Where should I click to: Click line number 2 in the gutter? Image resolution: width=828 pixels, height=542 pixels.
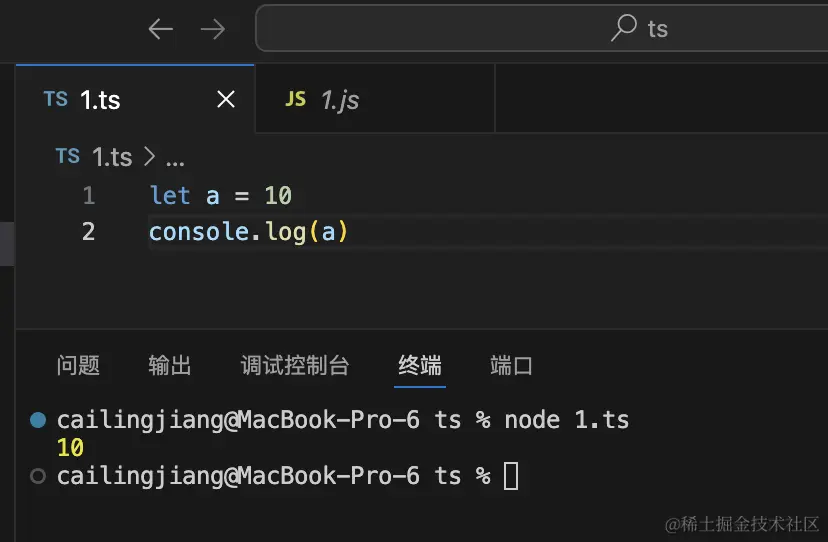click(89, 232)
